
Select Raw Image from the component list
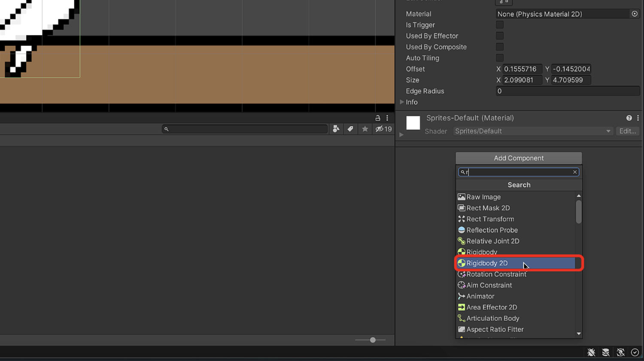[x=516, y=197]
